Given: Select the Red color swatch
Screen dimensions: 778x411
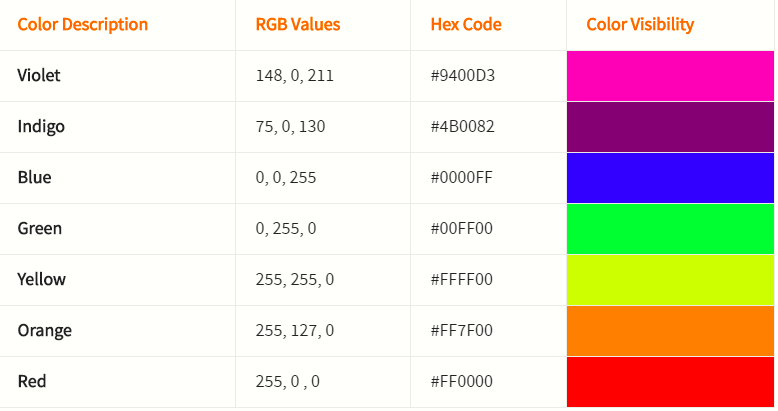Looking at the screenshot, I should [x=670, y=382].
